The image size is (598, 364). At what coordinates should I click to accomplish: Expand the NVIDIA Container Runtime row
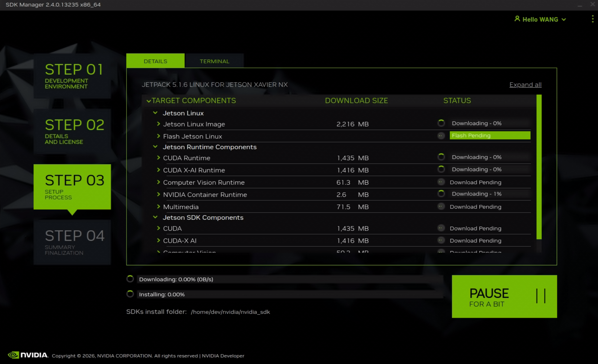[x=158, y=194]
